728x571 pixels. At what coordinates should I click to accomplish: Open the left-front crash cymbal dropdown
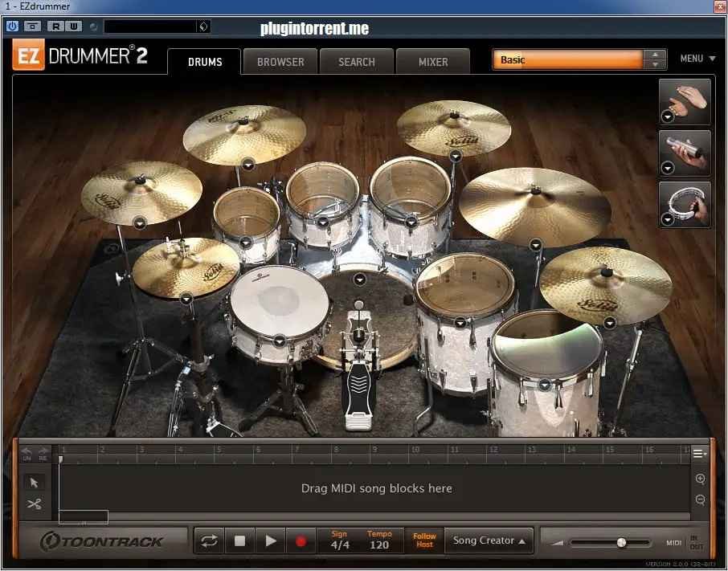pyautogui.click(x=140, y=223)
